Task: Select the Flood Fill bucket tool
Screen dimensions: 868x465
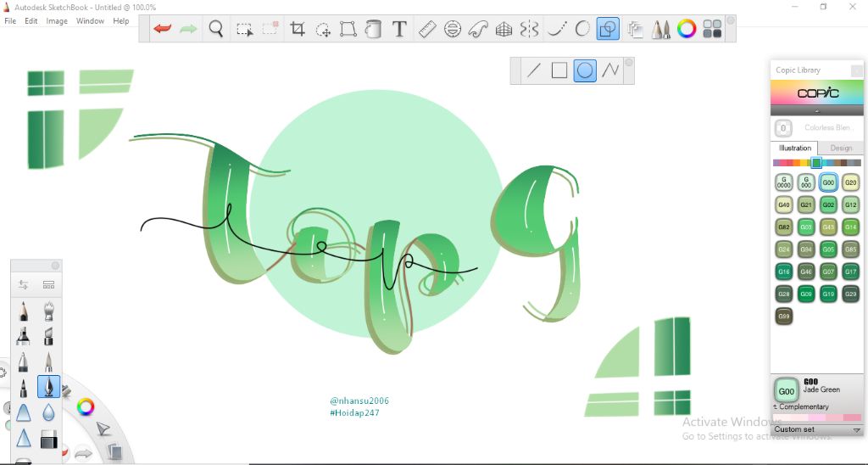Action: coord(374,29)
